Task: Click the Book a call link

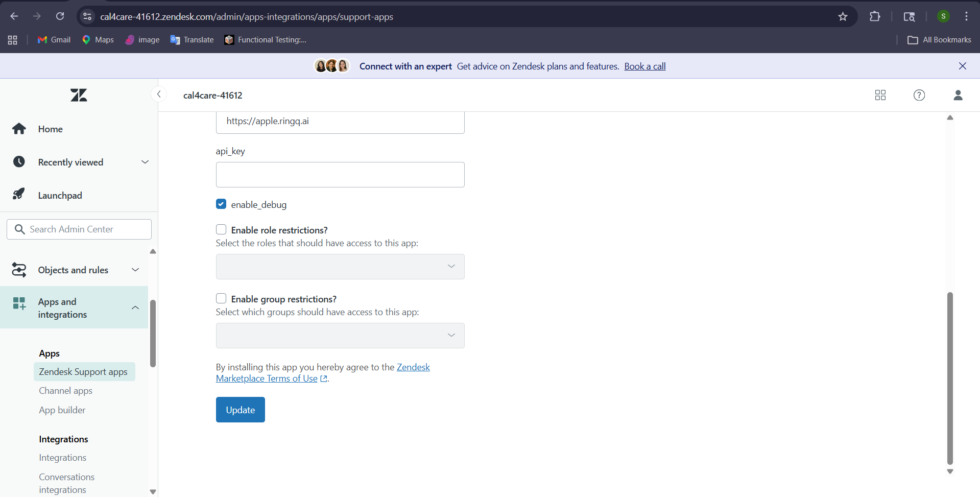Action: 645,66
